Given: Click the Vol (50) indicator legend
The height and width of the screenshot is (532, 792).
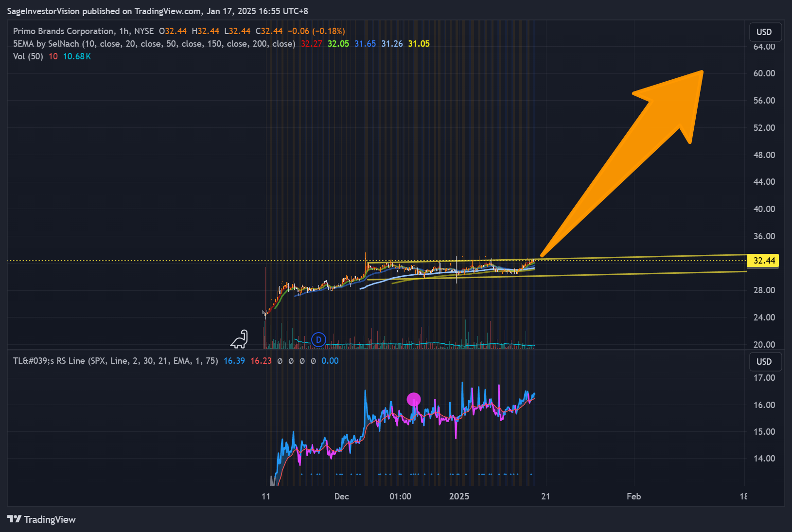Looking at the screenshot, I should pyautogui.click(x=28, y=56).
